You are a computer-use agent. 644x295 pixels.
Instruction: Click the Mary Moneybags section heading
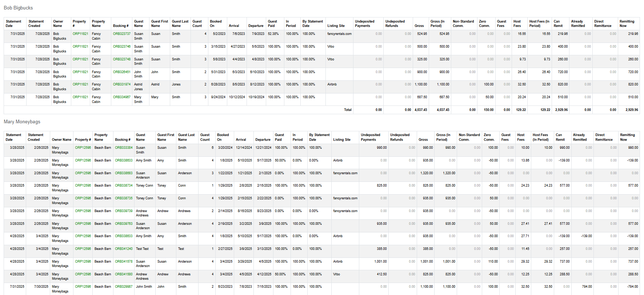(x=22, y=121)
